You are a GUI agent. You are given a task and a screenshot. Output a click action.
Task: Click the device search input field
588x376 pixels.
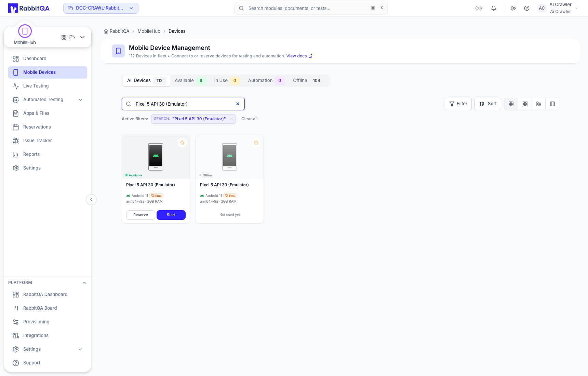tap(183, 104)
